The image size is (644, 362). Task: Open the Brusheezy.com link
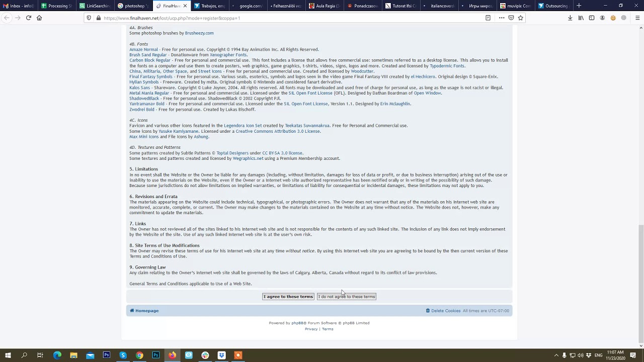point(199,33)
